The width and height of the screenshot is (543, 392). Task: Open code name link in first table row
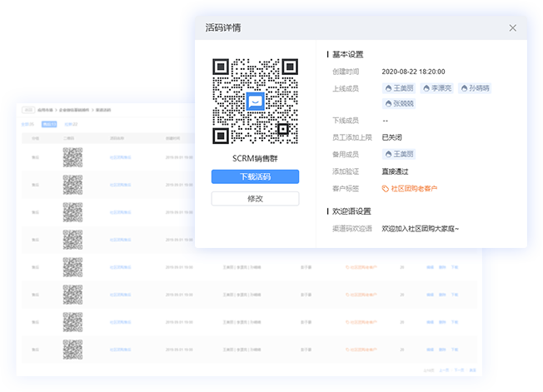[120, 157]
